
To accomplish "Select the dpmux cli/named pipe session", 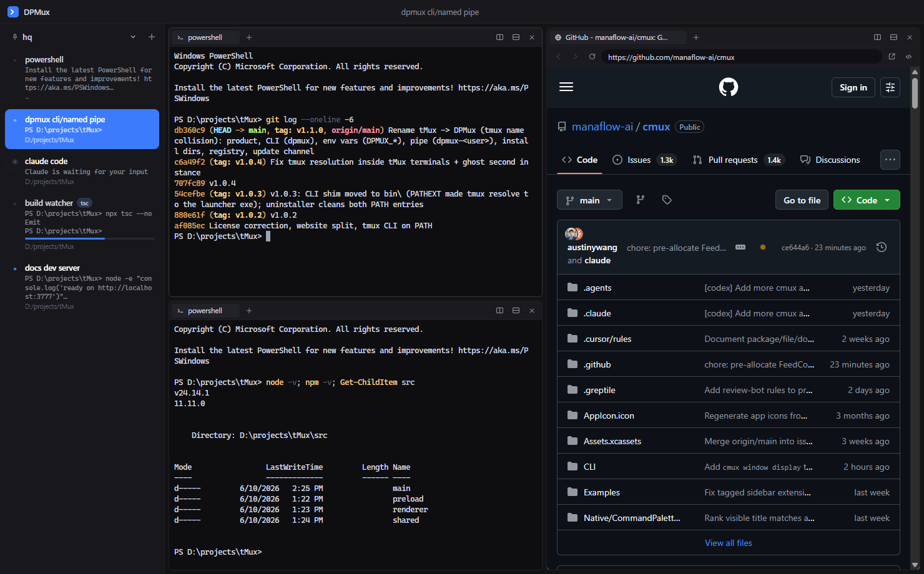I will 82,129.
